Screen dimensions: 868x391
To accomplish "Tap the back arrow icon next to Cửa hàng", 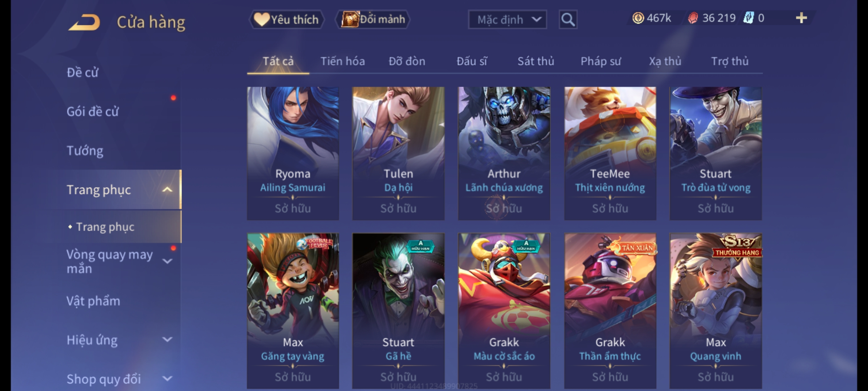I will click(84, 22).
